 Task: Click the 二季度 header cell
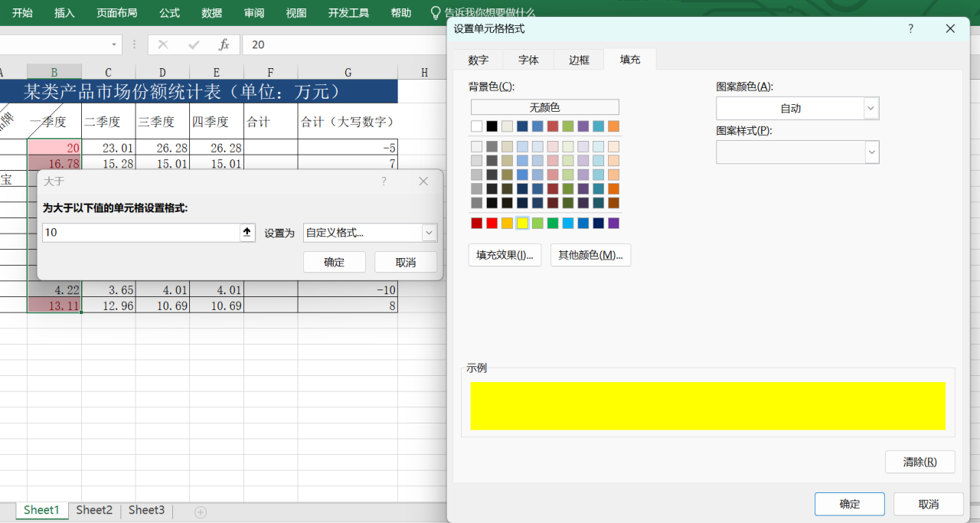pyautogui.click(x=109, y=121)
